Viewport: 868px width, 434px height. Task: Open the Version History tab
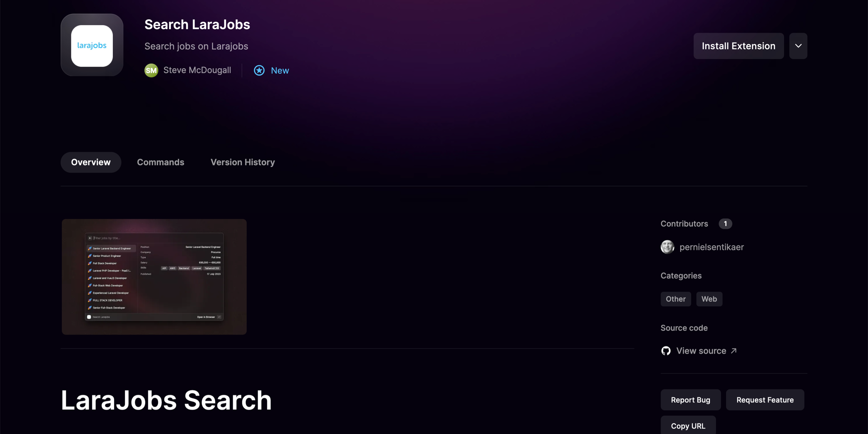click(x=243, y=162)
